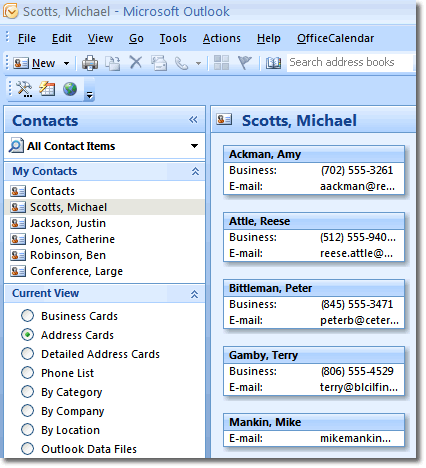Click the Print toolbar icon
Image resolution: width=426 pixels, height=468 pixels.
(90, 63)
